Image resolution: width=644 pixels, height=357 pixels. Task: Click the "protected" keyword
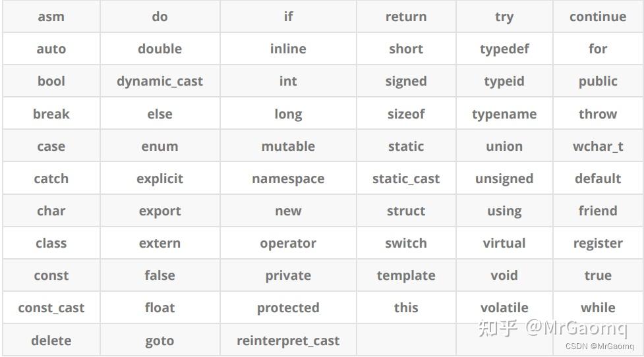coord(288,308)
